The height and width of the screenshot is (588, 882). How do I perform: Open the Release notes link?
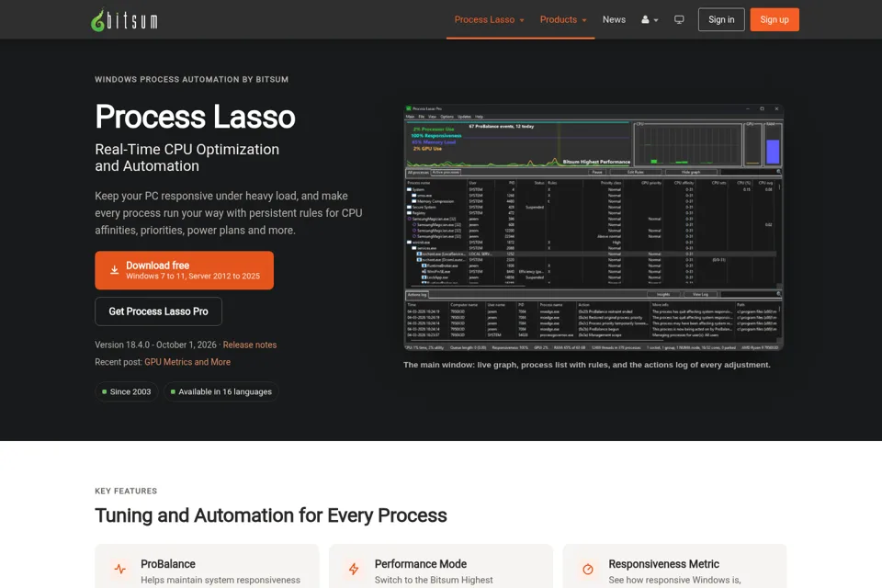pyautogui.click(x=250, y=345)
